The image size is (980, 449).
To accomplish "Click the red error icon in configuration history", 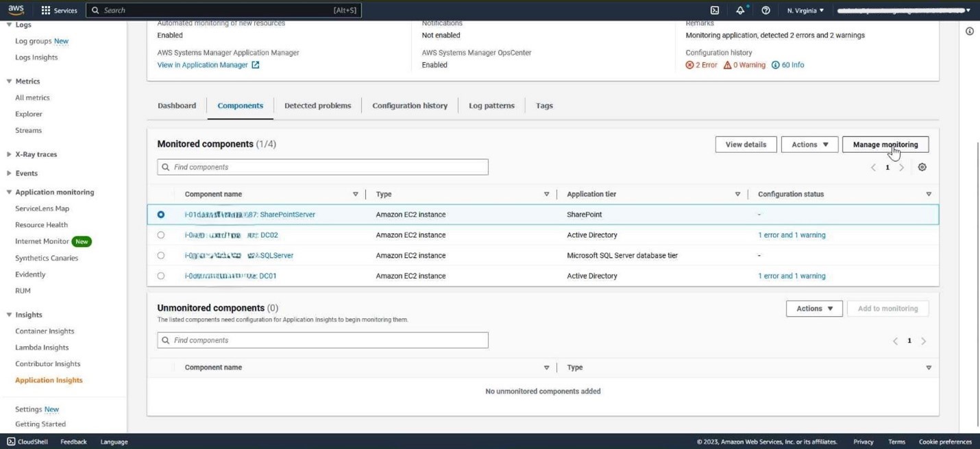I will (x=689, y=65).
